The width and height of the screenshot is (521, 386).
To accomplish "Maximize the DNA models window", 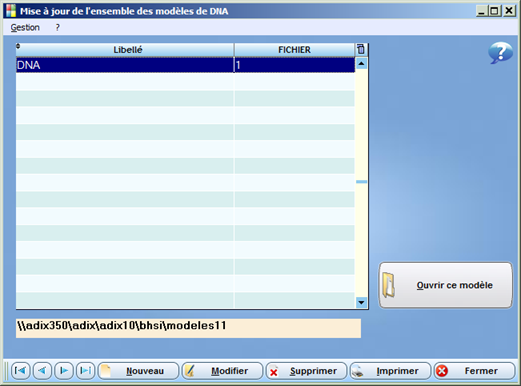I will pyautogui.click(x=494, y=11).
